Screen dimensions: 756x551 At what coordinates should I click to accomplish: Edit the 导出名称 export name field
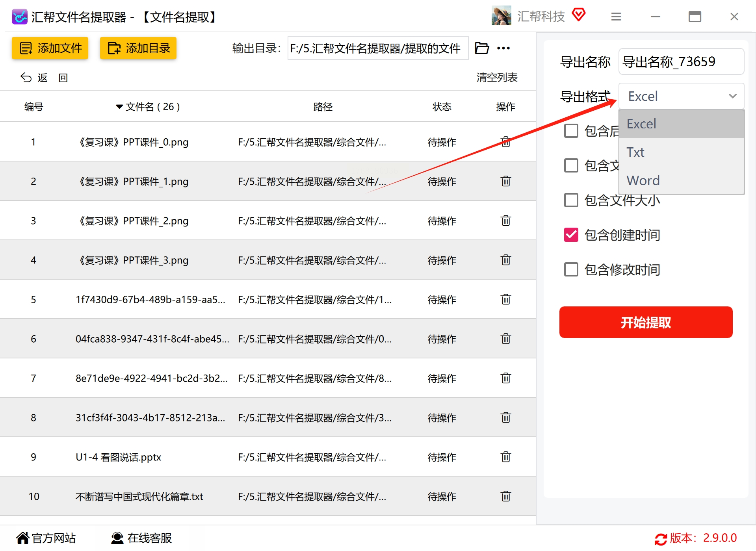[x=681, y=61]
